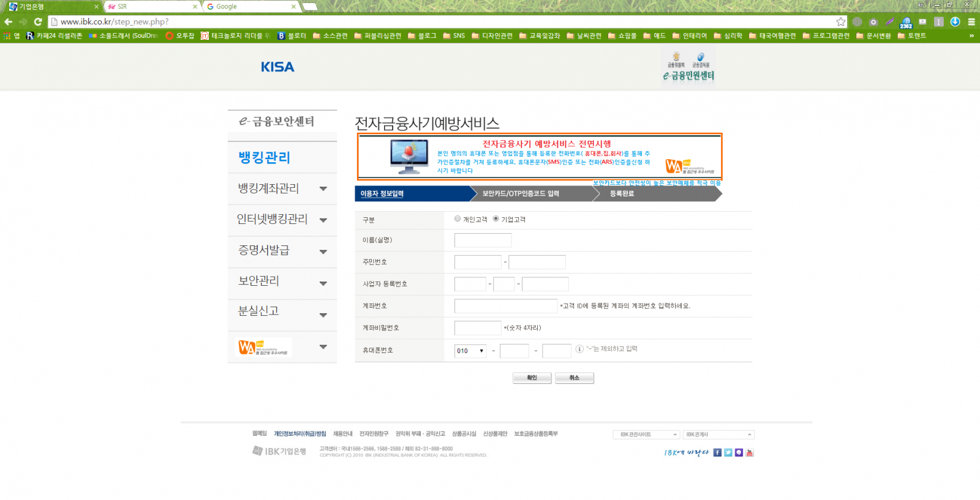Screen dimensions: 980x500
Task: Click the 취소 cancel button
Action: [574, 378]
